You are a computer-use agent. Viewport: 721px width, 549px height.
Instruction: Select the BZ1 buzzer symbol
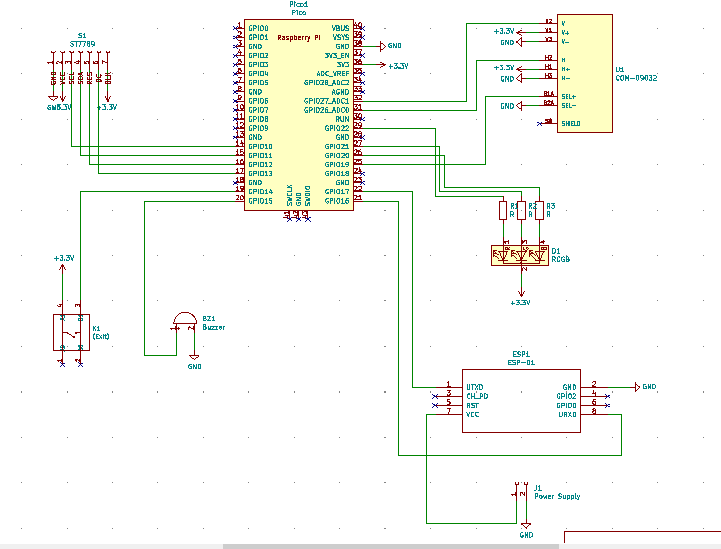click(184, 321)
